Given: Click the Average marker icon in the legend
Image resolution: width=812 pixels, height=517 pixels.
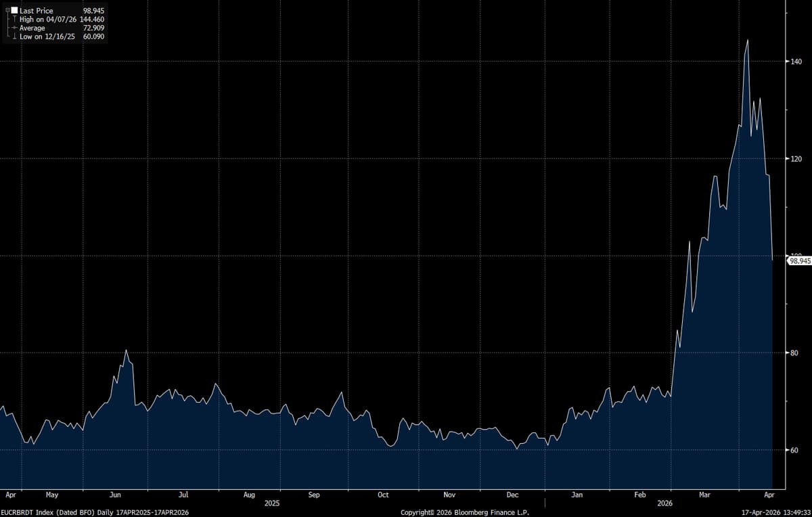Looking at the screenshot, I should click(x=14, y=27).
